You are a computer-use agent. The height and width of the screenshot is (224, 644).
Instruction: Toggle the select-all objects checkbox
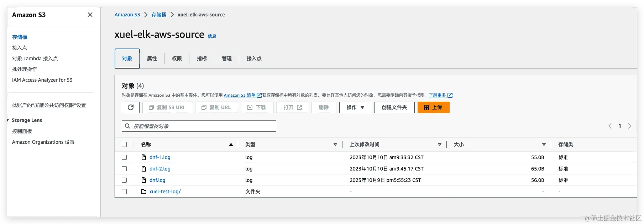coord(124,144)
